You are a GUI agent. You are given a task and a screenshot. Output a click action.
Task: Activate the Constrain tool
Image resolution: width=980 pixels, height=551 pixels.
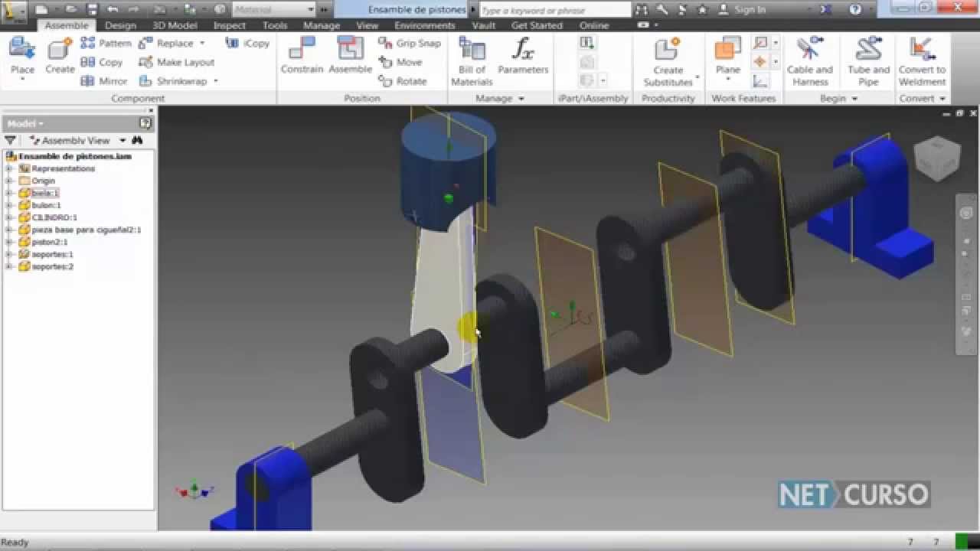pos(302,56)
